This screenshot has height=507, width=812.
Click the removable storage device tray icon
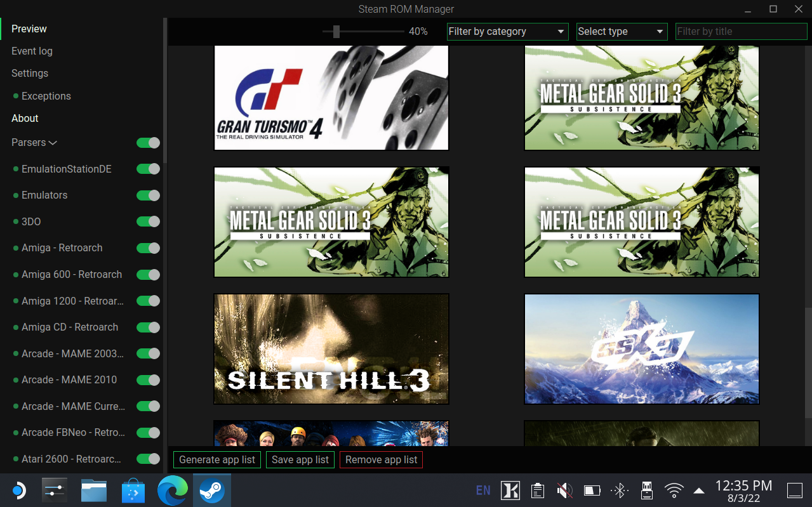(x=646, y=490)
